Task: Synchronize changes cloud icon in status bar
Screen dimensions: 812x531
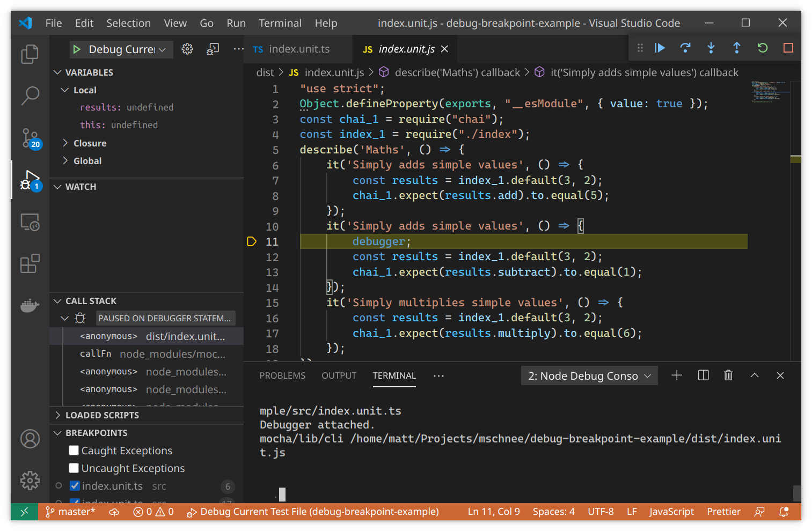Action: tap(114, 512)
